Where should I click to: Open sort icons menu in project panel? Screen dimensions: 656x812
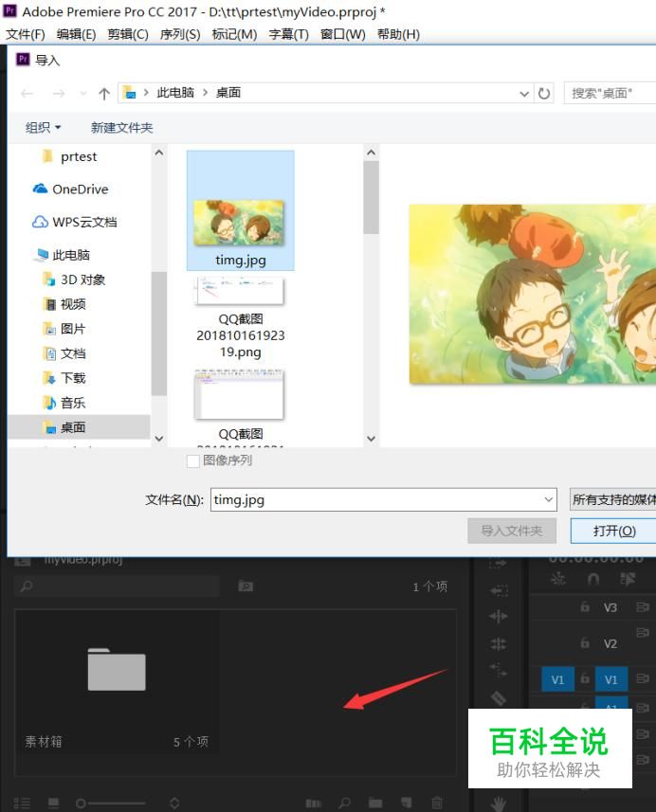pyautogui.click(x=174, y=803)
